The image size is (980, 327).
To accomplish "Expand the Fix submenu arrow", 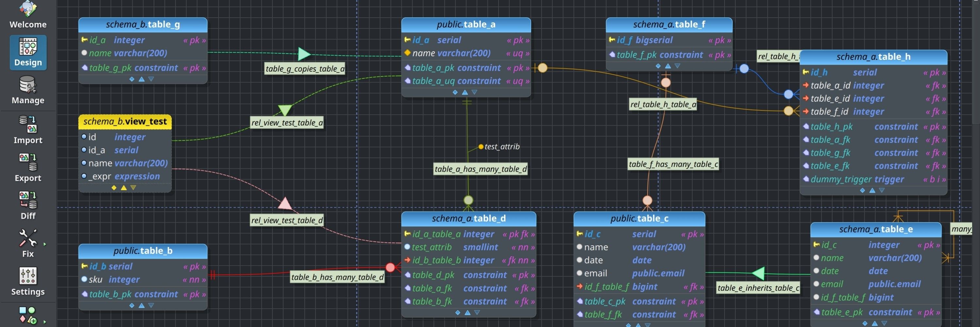I will pyautogui.click(x=45, y=244).
